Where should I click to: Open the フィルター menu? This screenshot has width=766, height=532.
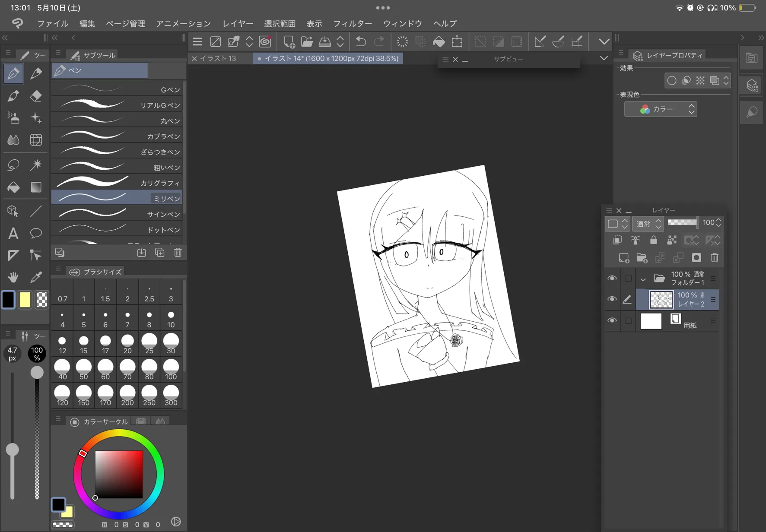352,23
